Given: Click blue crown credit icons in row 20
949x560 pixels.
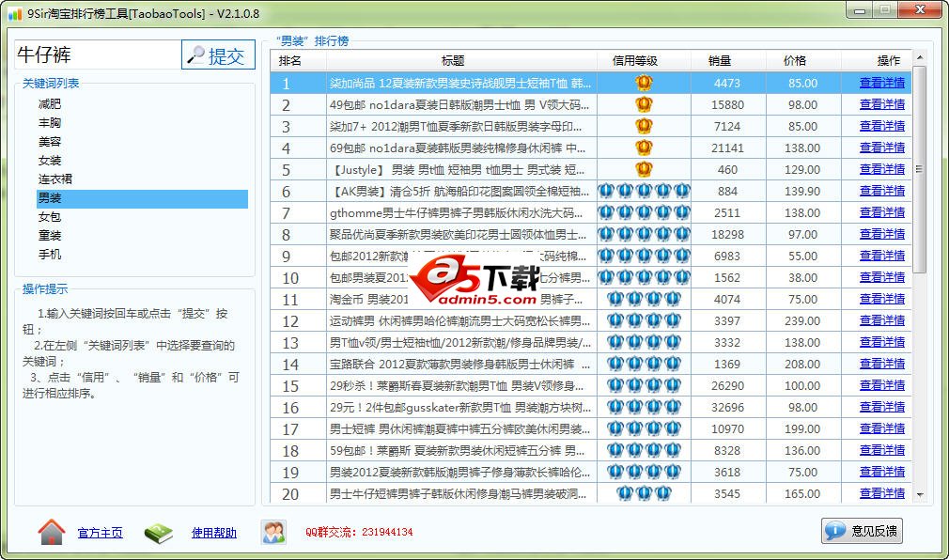Looking at the screenshot, I should pos(644,493).
